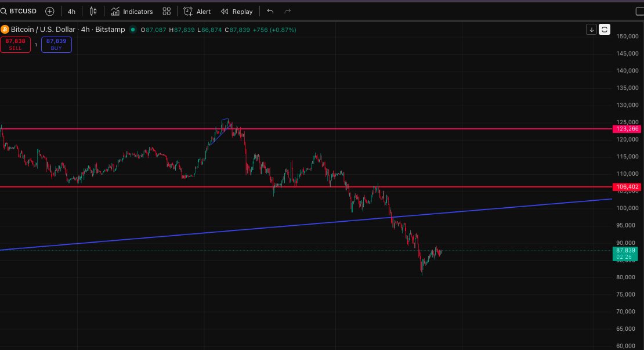Viewport: 644px width, 350px height.
Task: Click the green market status dot
Action: pyautogui.click(x=133, y=30)
